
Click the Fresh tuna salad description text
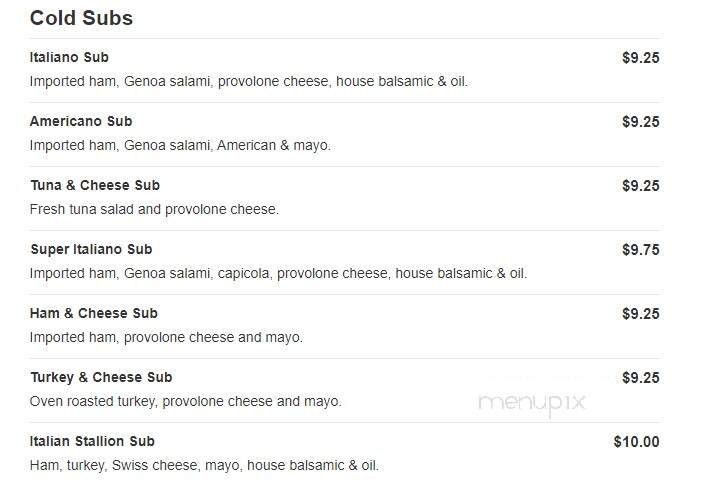[x=154, y=209]
